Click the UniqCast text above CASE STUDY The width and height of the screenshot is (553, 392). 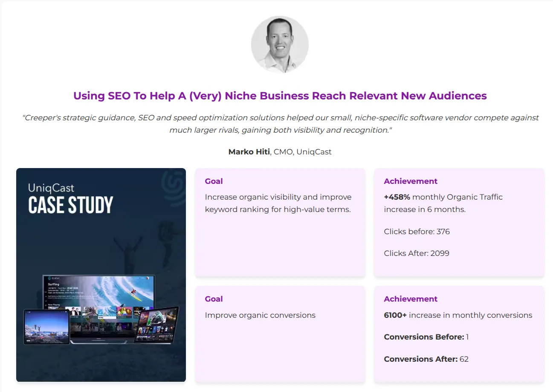tap(51, 188)
